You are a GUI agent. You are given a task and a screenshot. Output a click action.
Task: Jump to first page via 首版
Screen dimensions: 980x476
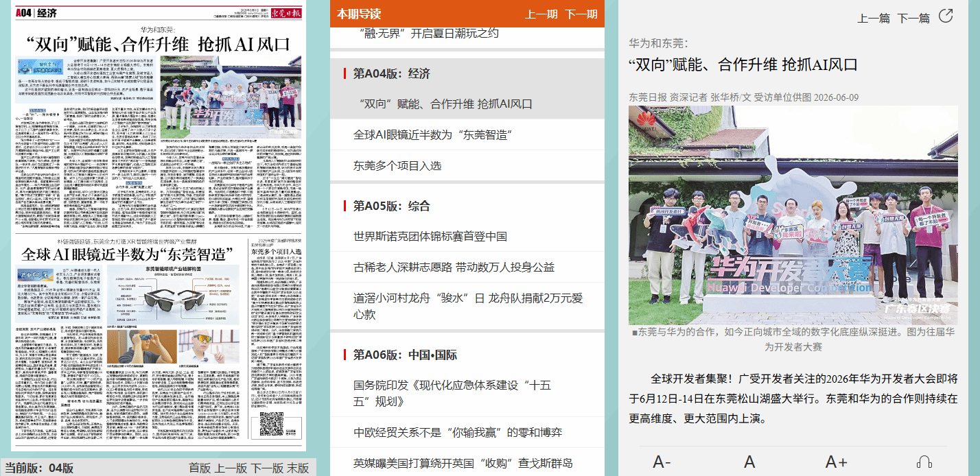click(x=200, y=468)
